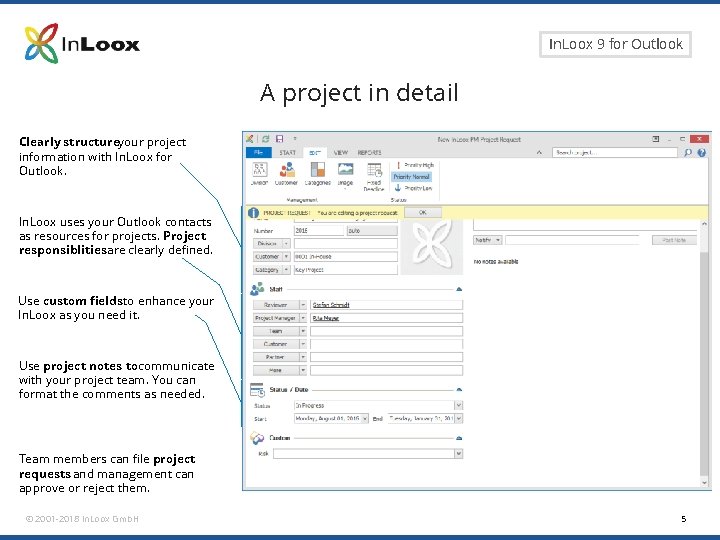Set Priority Low

pos(413,188)
